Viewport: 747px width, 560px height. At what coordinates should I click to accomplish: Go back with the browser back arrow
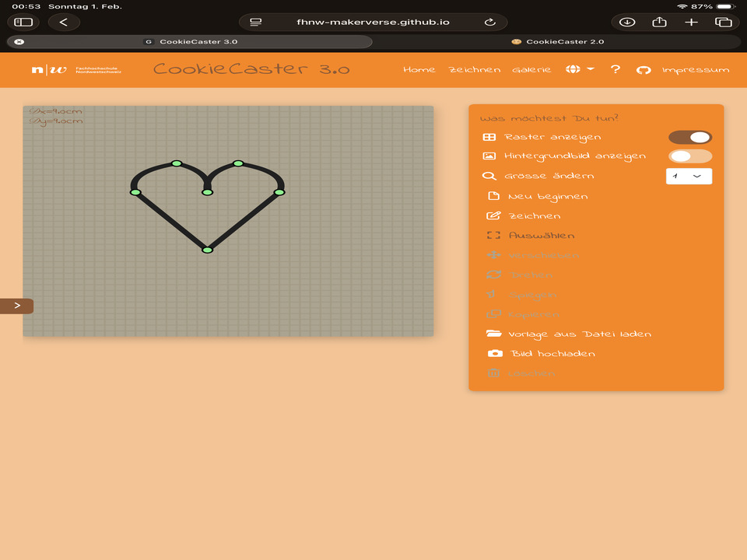[x=63, y=22]
